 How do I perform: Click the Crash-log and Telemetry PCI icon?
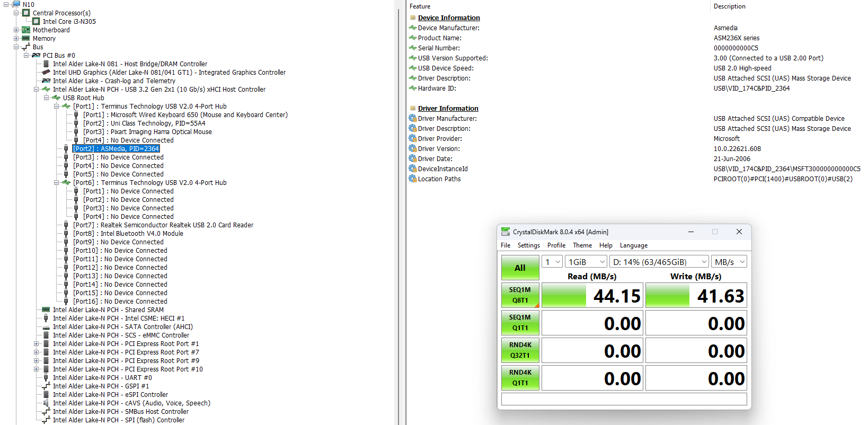pos(46,81)
